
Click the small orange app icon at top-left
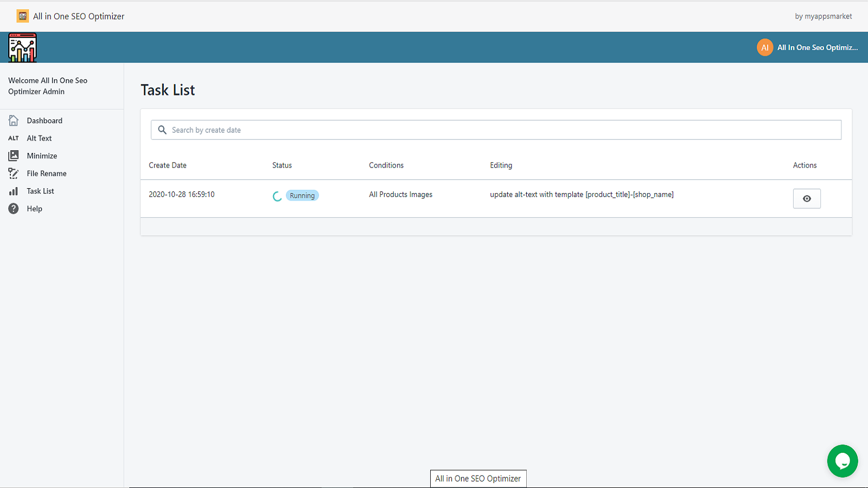[22, 16]
